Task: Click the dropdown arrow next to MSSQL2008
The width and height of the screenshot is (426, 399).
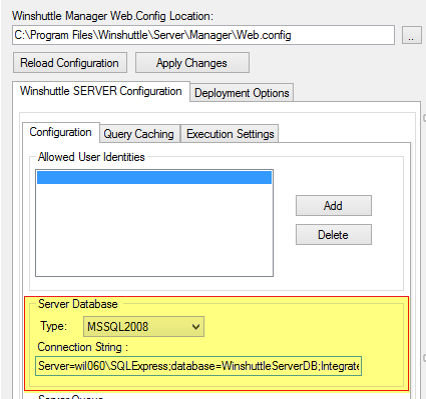Action: point(196,327)
